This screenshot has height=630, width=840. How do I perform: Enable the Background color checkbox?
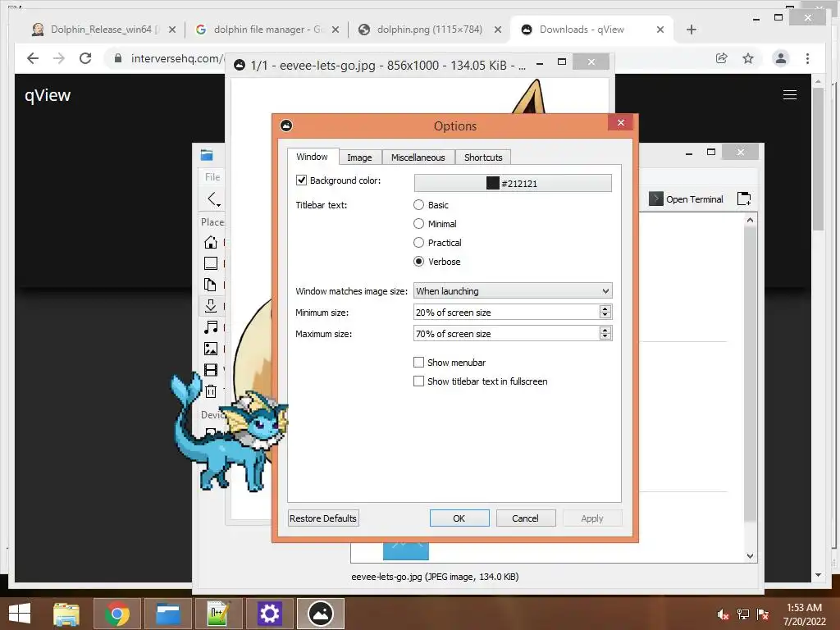click(301, 180)
